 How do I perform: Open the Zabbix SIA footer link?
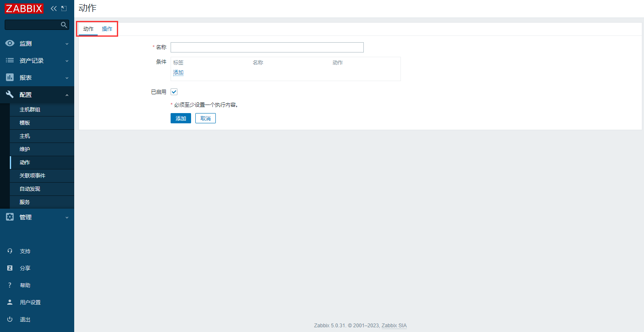tap(394, 326)
